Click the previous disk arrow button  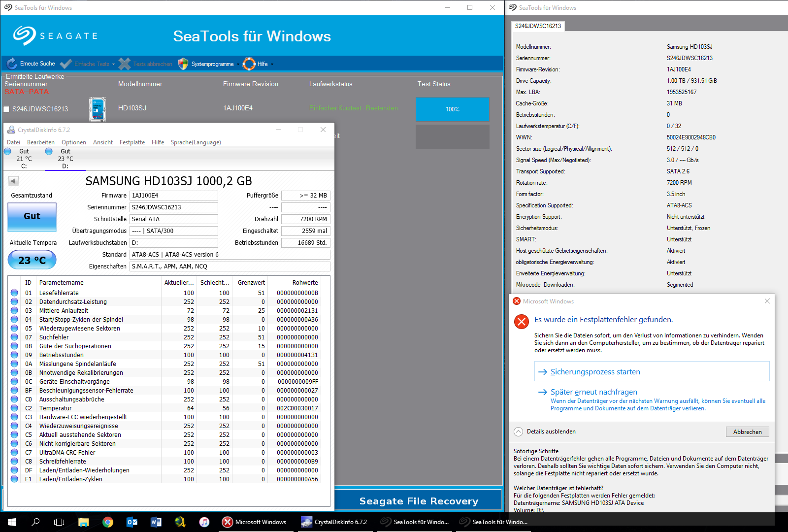pyautogui.click(x=13, y=181)
